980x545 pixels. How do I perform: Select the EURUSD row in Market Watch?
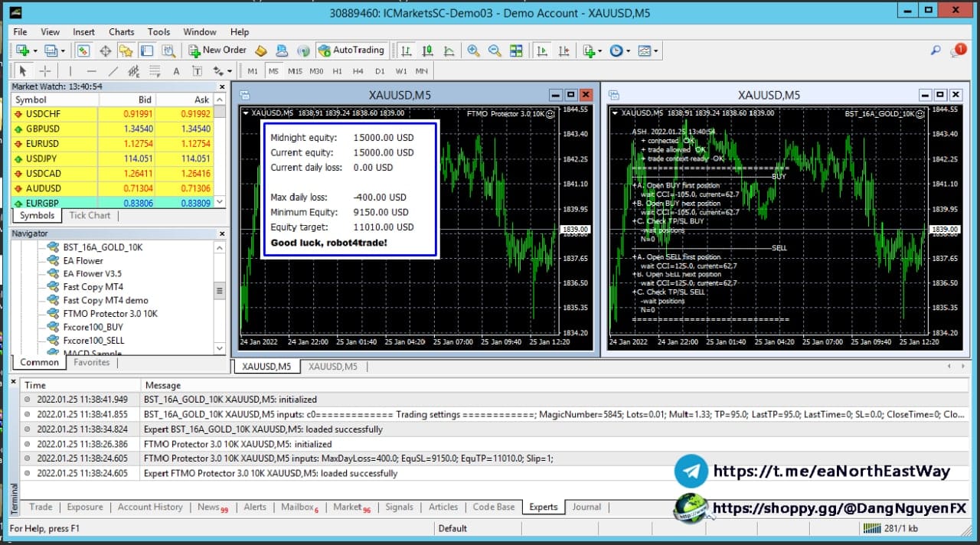click(113, 143)
